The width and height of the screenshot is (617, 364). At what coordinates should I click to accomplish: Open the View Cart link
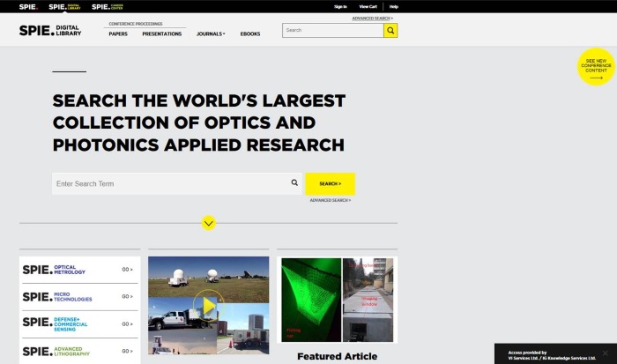[368, 7]
